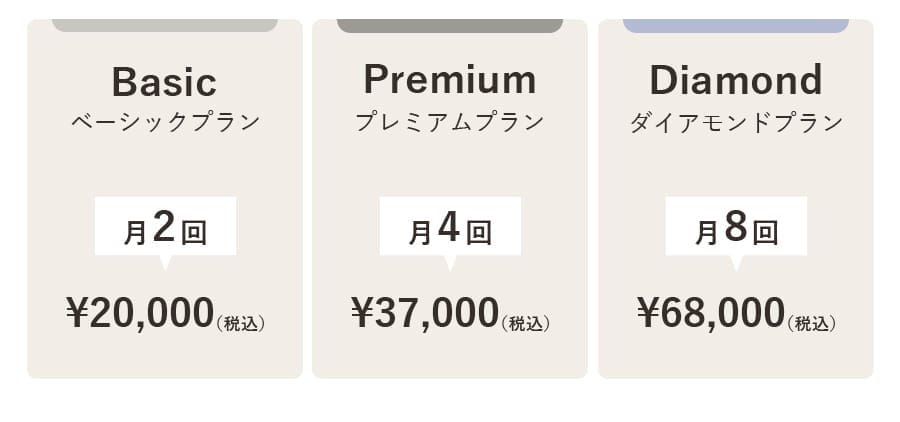The width and height of the screenshot is (900, 422).
Task: Click the ¥68,000 price
Action: 712,313
